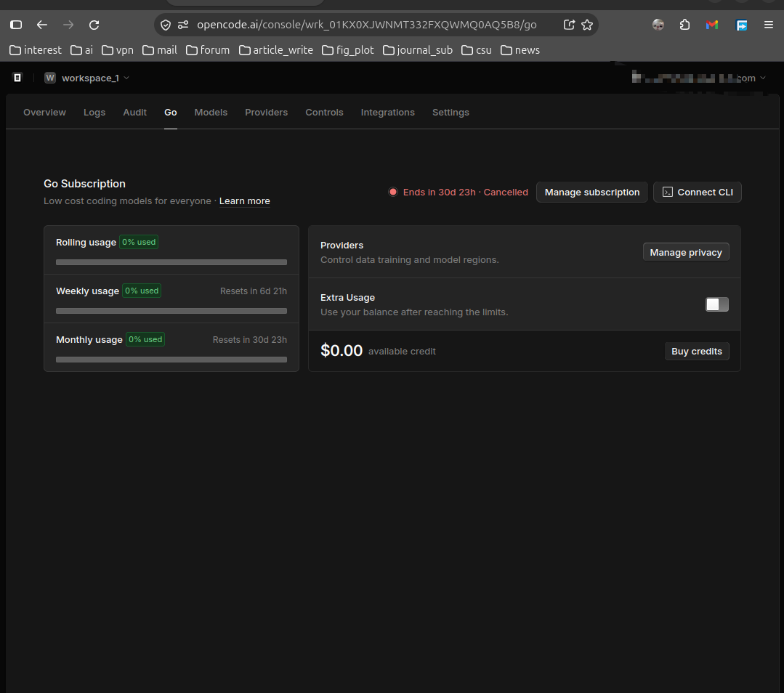The height and width of the screenshot is (693, 784).
Task: Click the Connect CLI button
Action: point(698,192)
